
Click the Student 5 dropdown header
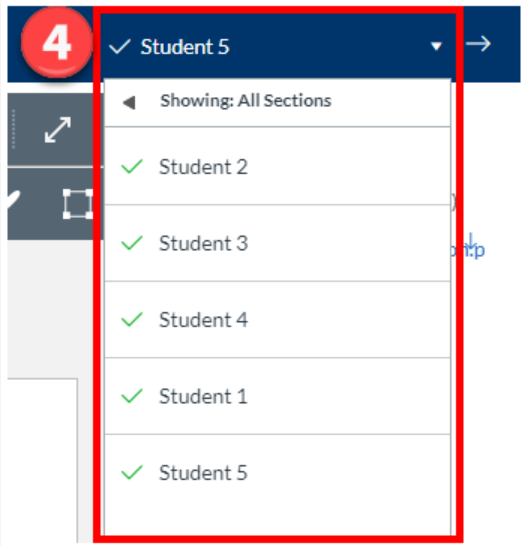click(x=278, y=46)
